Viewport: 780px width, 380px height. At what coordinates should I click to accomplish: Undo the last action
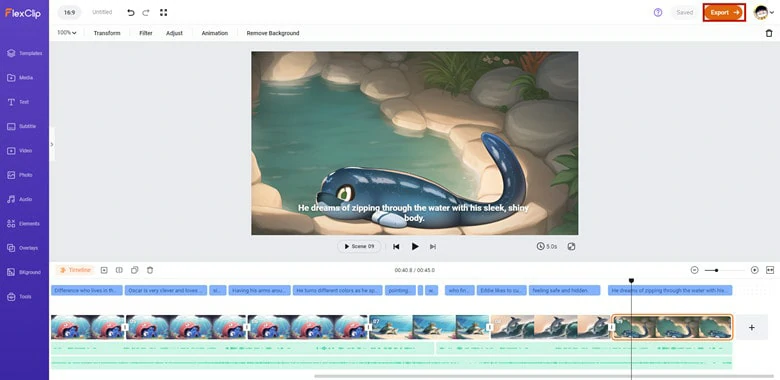pos(131,12)
